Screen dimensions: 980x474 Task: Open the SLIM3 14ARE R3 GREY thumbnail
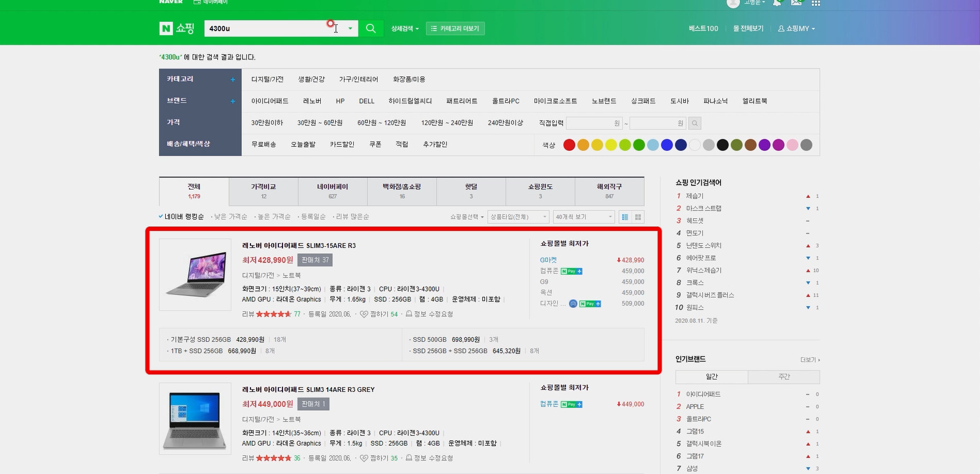point(195,419)
